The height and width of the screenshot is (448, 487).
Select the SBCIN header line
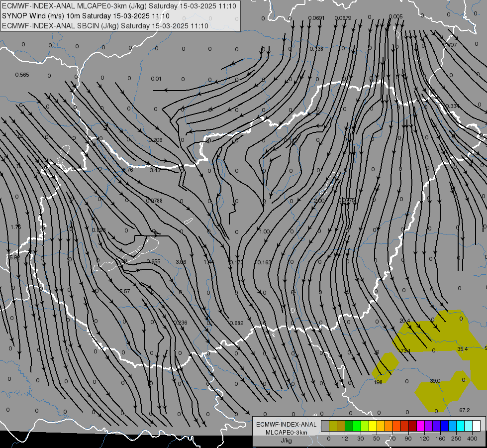[105, 26]
